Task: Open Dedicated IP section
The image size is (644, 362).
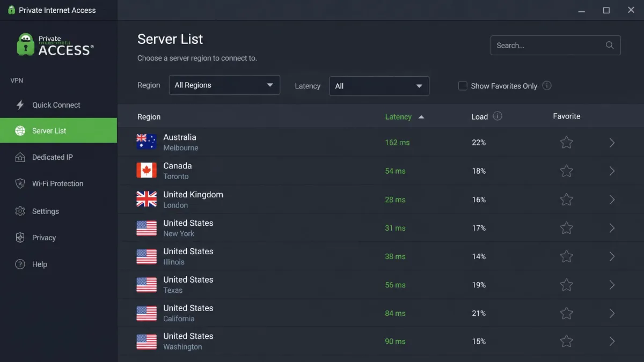Action: click(x=58, y=157)
